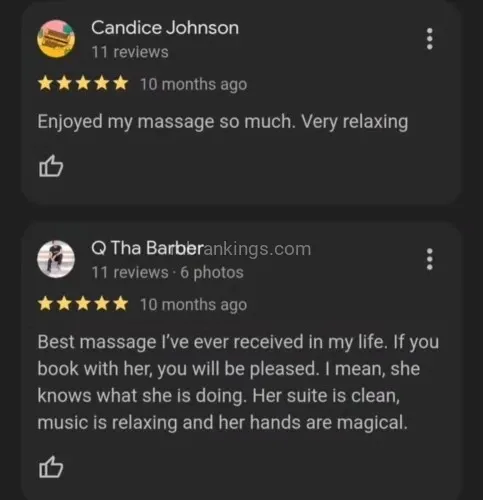Open Q Tha Barber's reviewer name link

[x=147, y=248]
